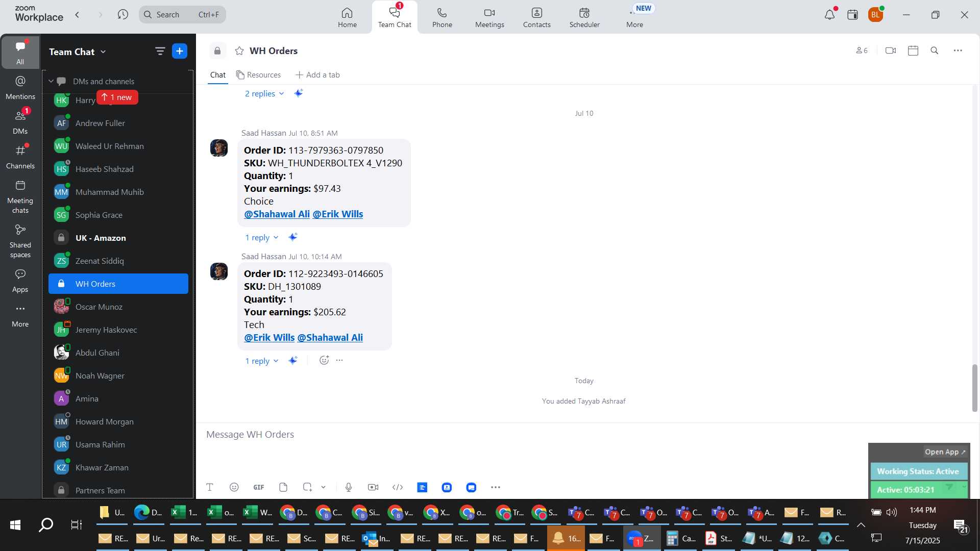This screenshot has height=551, width=980.
Task: View the channel members count icon
Action: coord(862,51)
